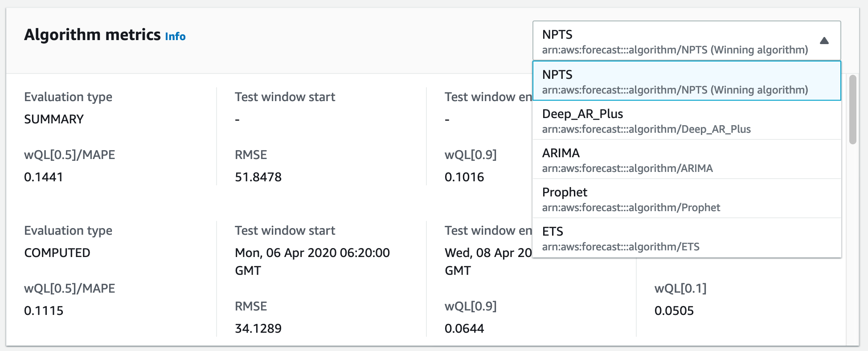Image resolution: width=868 pixels, height=351 pixels.
Task: Click wQL[0.5]/MAPE value 0.1115
Action: click(44, 310)
